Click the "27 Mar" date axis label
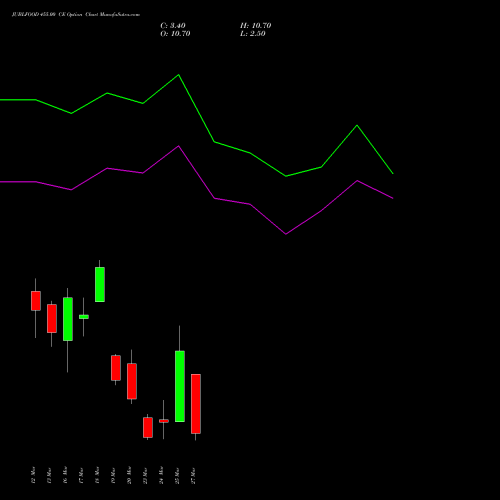 pos(193,475)
